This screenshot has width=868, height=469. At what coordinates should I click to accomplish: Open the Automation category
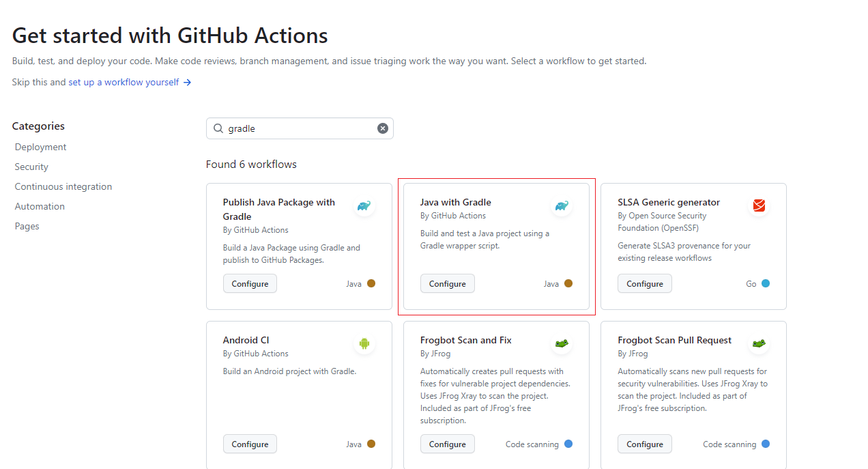pos(40,206)
